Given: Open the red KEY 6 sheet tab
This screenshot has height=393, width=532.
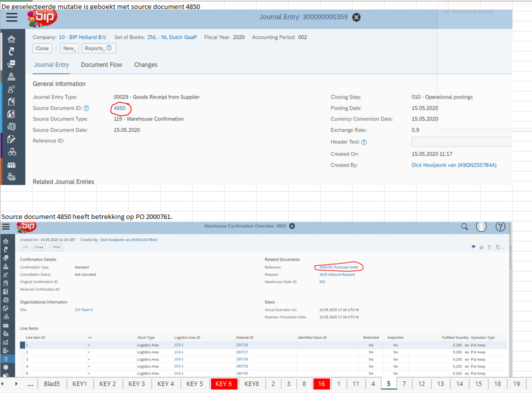Looking at the screenshot, I should [223, 384].
